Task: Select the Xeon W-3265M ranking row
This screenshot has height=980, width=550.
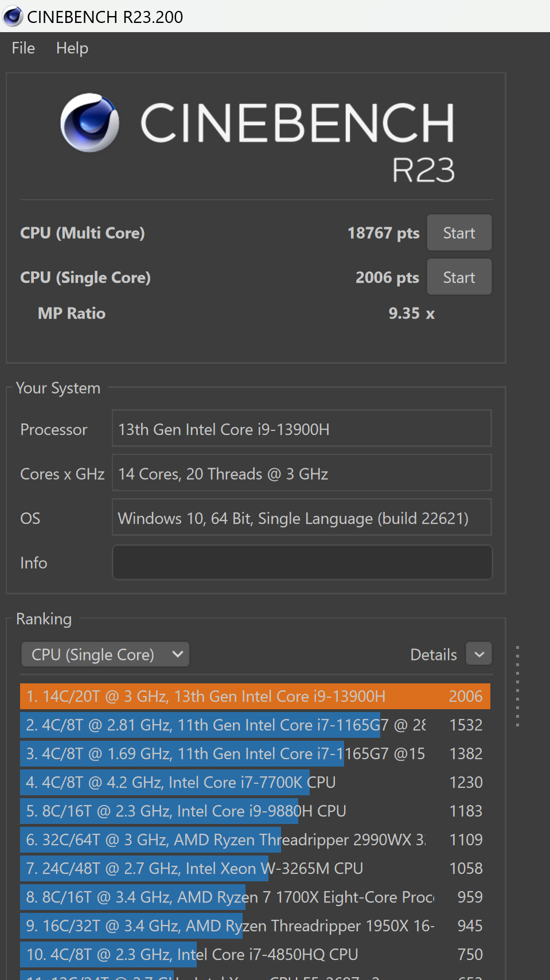Action: (255, 868)
